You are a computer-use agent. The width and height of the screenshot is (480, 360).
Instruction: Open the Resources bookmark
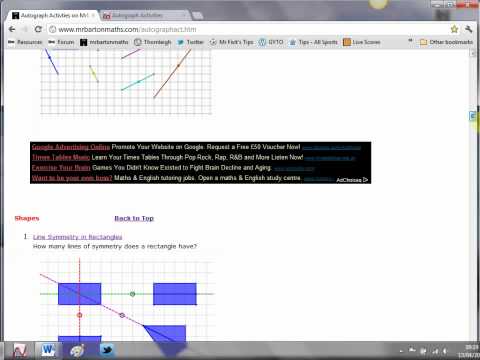[x=25, y=42]
